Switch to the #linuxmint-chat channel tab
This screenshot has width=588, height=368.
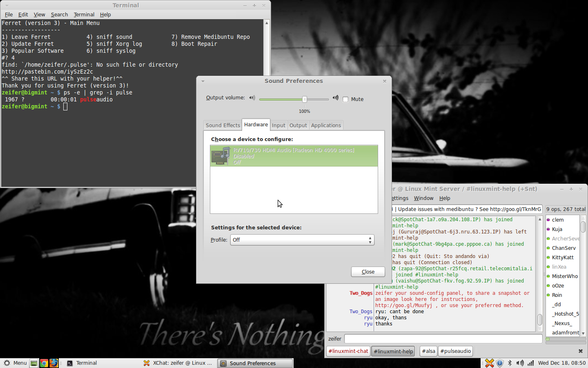coord(348,351)
